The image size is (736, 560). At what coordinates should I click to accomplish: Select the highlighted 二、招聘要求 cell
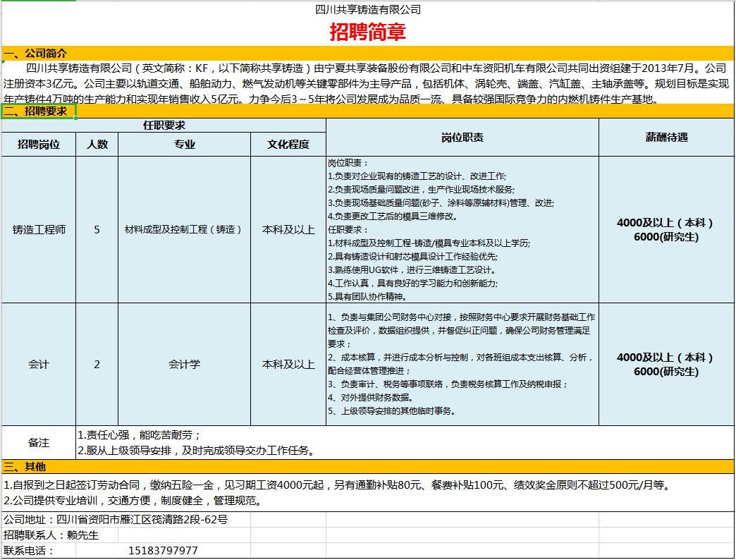[38, 111]
